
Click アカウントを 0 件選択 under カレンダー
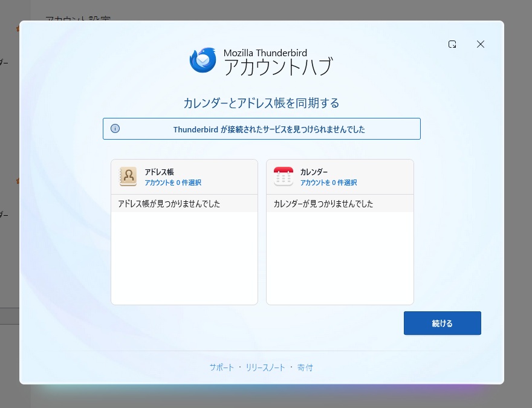[x=329, y=183]
